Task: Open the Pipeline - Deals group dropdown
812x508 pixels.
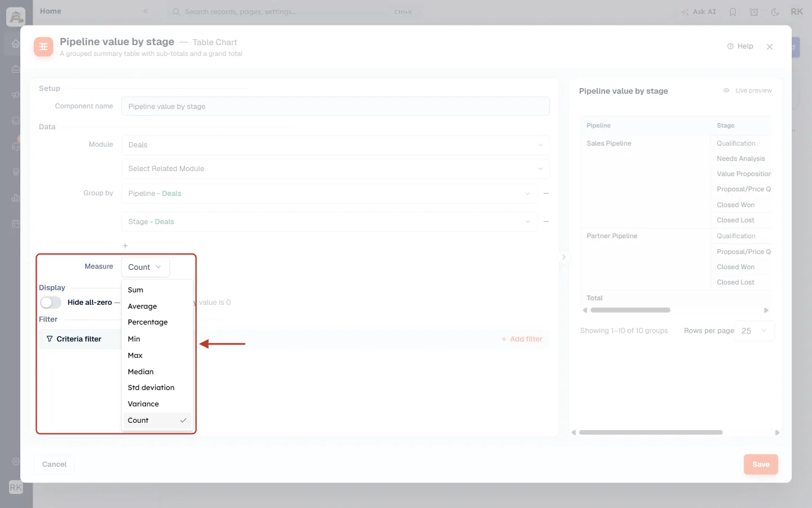Action: click(329, 194)
